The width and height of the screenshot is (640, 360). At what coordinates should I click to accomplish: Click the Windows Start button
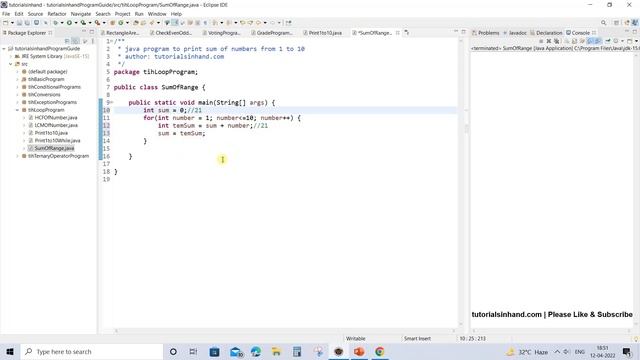10,351
